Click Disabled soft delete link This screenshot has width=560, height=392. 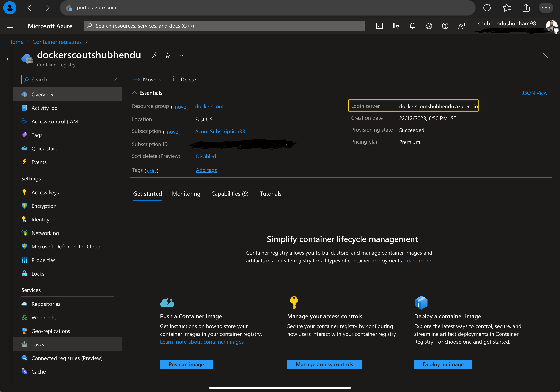point(206,156)
